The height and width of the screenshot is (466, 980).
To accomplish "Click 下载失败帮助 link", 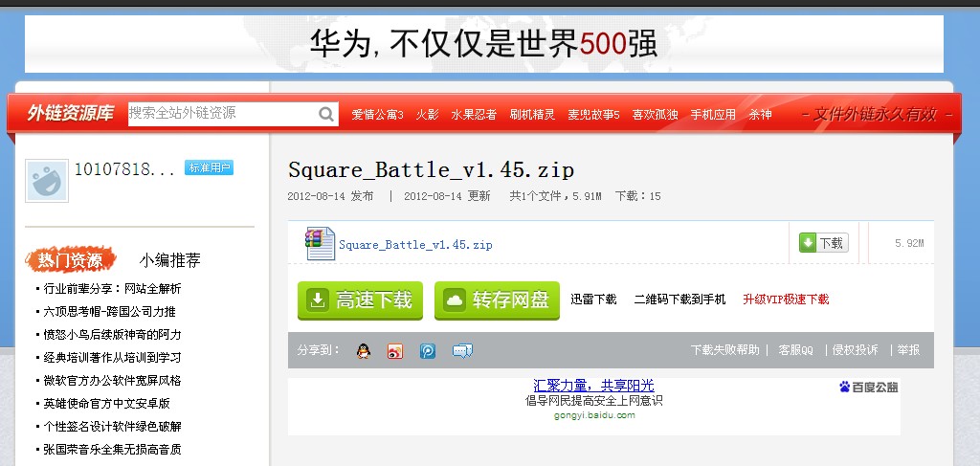I will click(724, 350).
